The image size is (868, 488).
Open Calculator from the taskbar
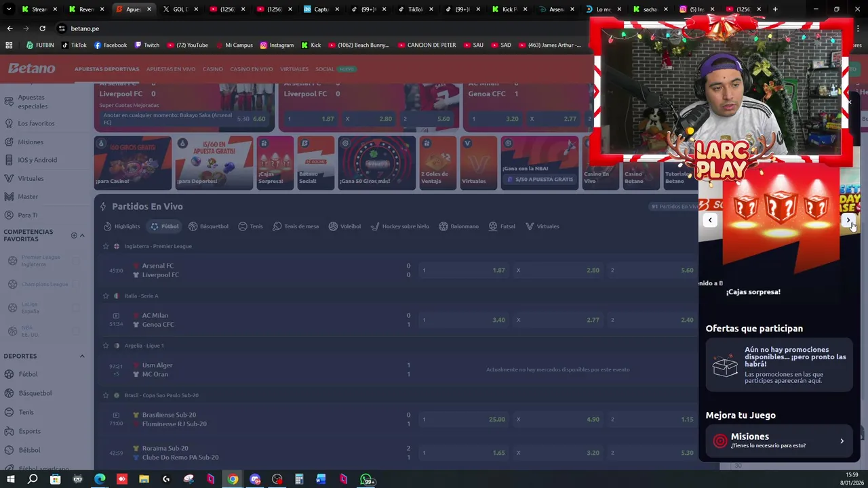point(299,479)
